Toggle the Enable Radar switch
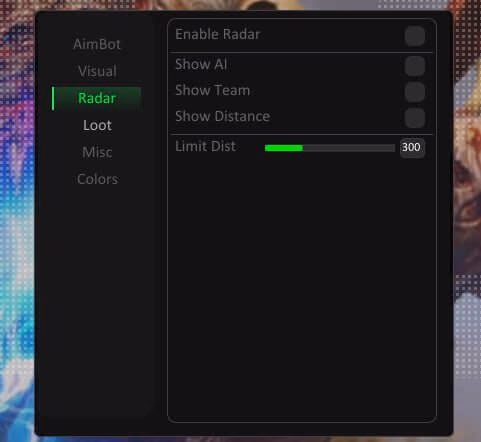 click(415, 36)
